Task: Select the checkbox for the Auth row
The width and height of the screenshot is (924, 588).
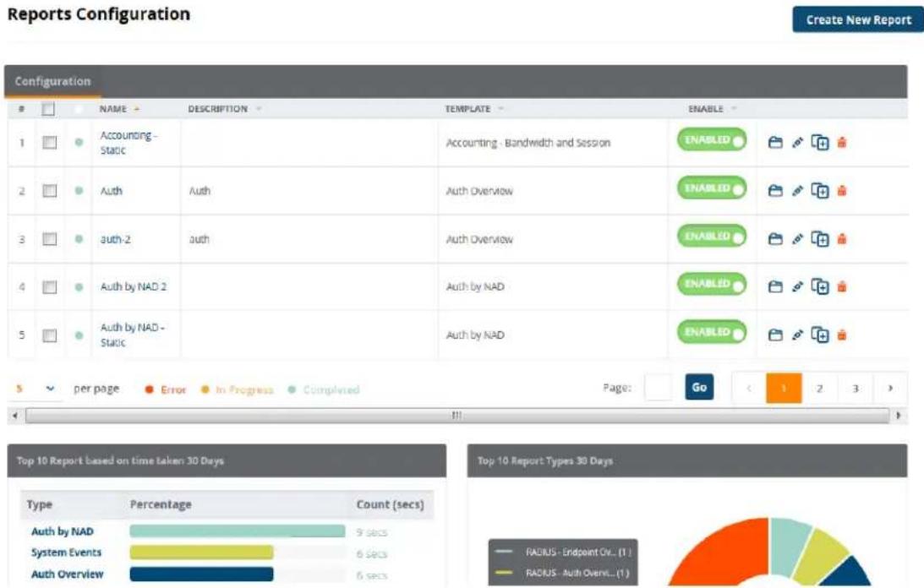Action: coord(50,191)
